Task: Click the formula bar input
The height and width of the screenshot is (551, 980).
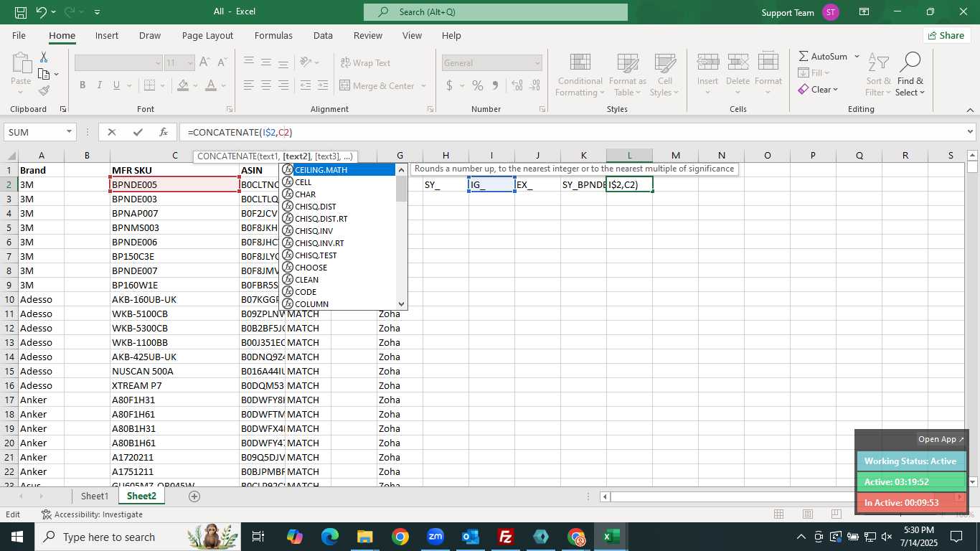Action: pos(571,132)
